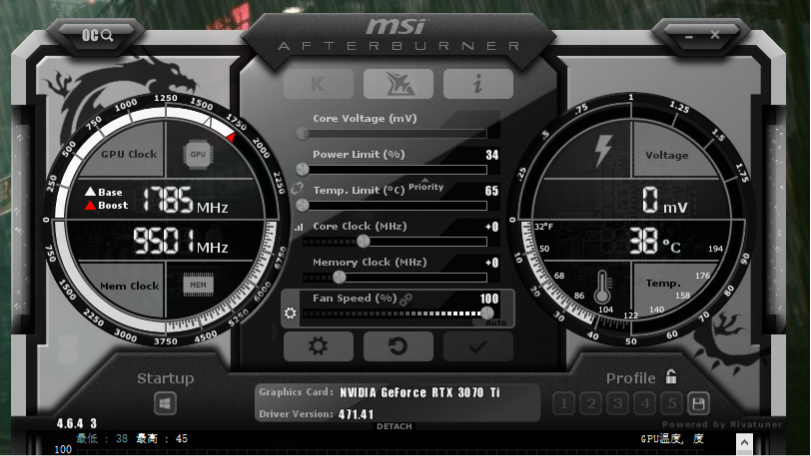Click the Startup label
This screenshot has height=456, width=811.
[x=166, y=378]
